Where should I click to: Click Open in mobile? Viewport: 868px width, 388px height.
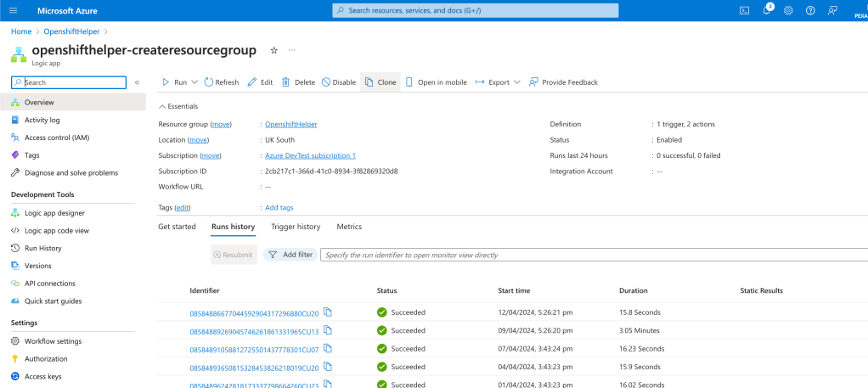tap(437, 82)
